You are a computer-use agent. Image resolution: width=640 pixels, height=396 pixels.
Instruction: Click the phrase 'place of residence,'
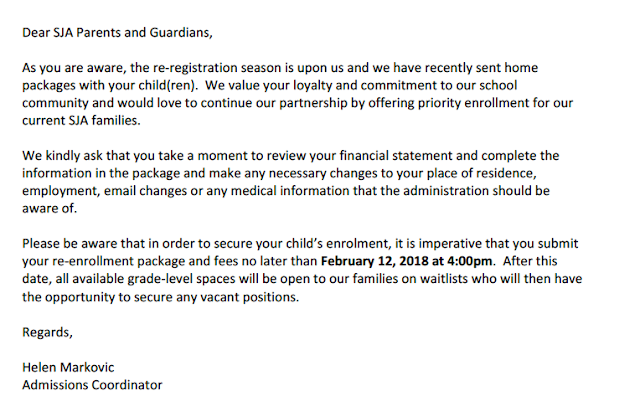[x=482, y=174]
